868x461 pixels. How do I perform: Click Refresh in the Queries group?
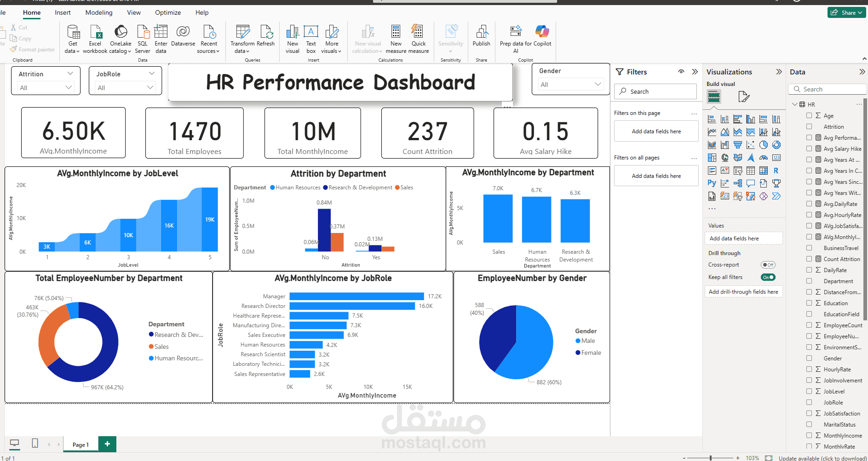click(x=265, y=36)
